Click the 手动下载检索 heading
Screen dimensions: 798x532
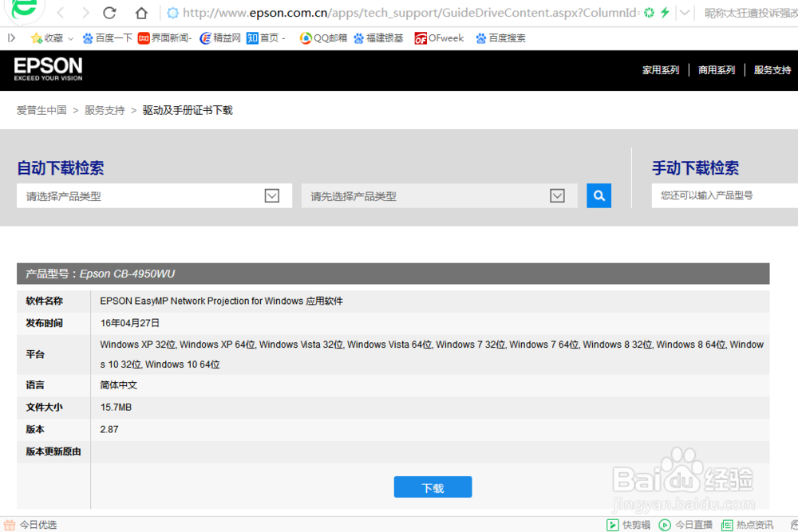pyautogui.click(x=695, y=167)
